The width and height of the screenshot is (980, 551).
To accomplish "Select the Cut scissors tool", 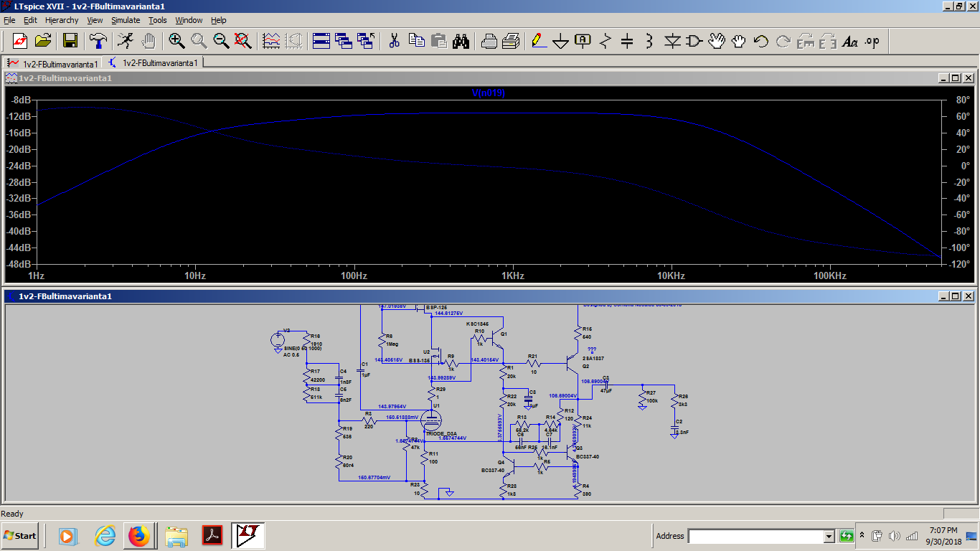I will coord(394,41).
